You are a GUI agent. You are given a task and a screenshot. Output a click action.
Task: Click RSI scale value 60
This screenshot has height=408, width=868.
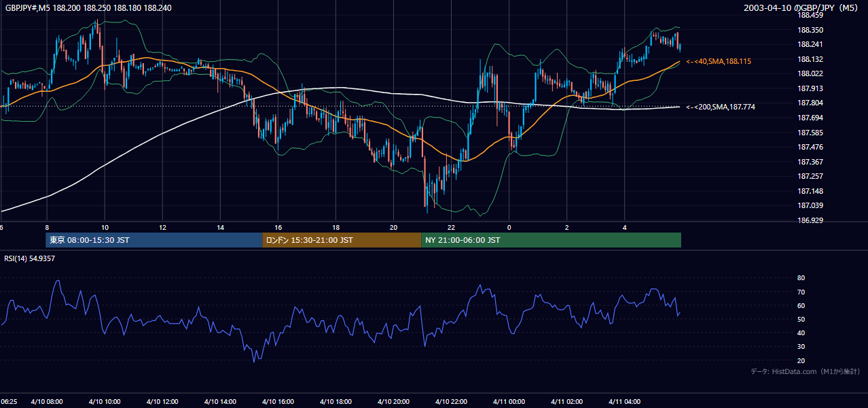[801, 305]
